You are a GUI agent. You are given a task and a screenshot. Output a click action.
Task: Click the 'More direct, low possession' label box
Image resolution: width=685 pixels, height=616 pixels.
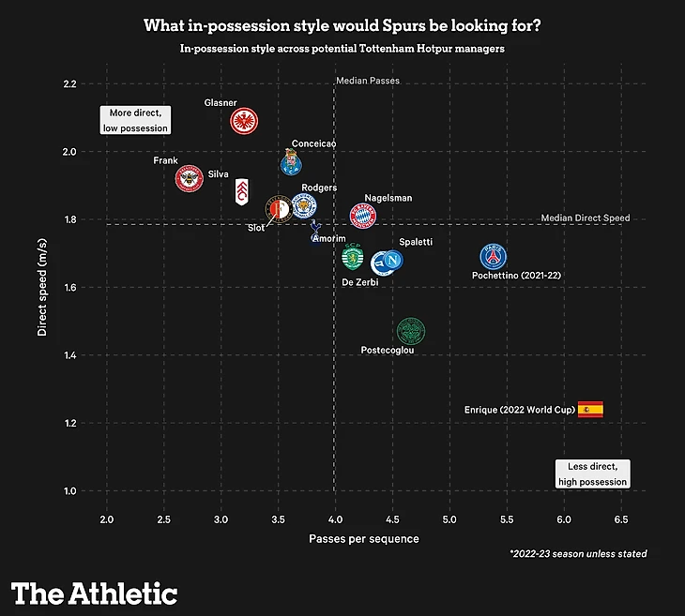[x=135, y=120]
